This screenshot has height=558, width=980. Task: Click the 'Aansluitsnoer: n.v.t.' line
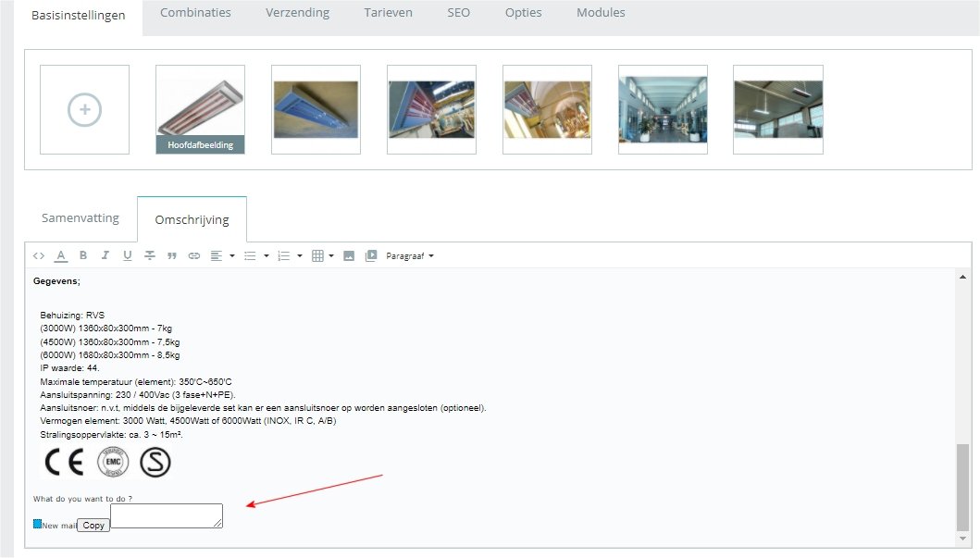[x=263, y=408]
